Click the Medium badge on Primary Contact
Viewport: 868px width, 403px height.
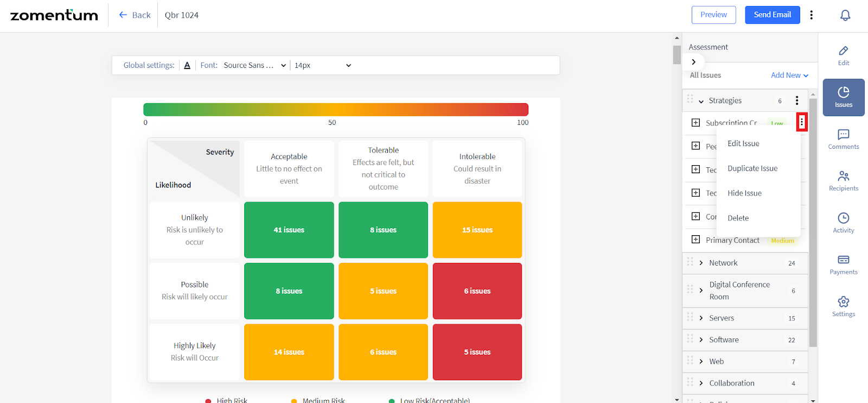(782, 241)
